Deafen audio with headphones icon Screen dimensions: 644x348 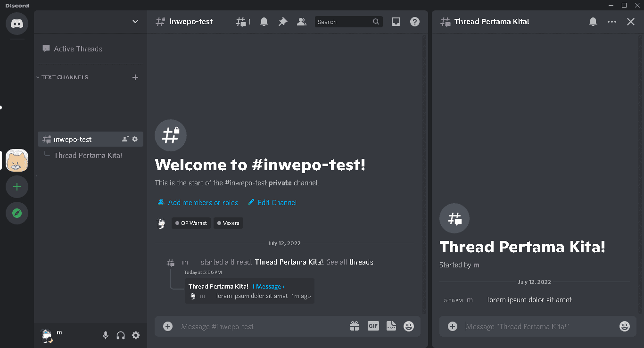121,335
